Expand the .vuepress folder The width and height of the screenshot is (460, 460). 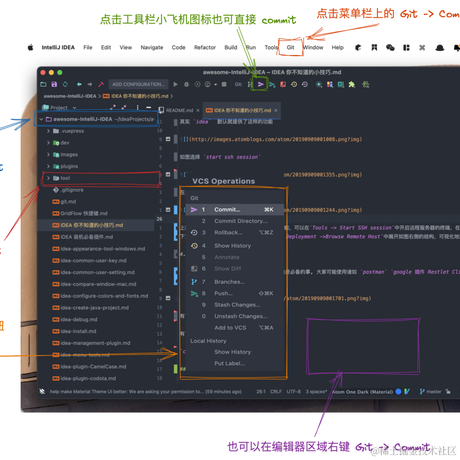48,131
